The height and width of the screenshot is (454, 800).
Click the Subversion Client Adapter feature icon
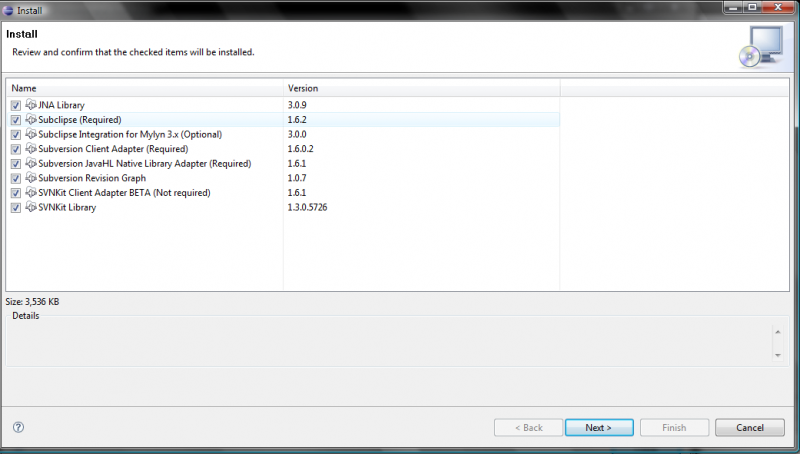click(31, 148)
